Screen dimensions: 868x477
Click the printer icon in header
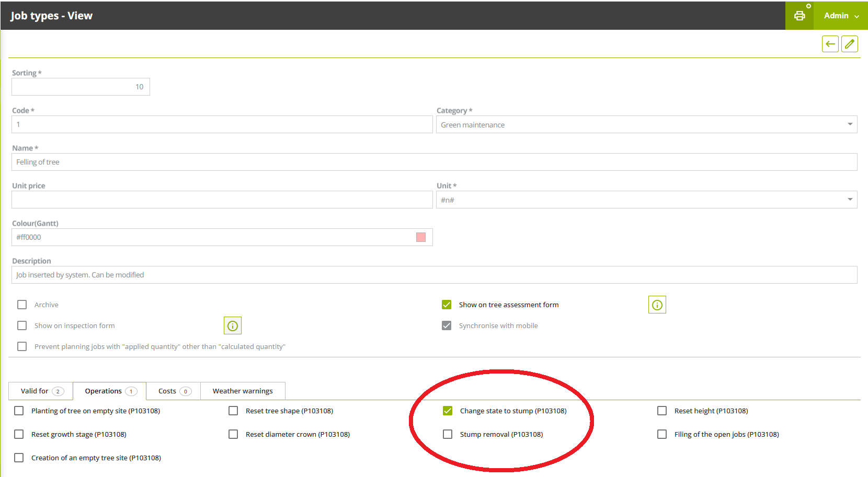click(799, 16)
